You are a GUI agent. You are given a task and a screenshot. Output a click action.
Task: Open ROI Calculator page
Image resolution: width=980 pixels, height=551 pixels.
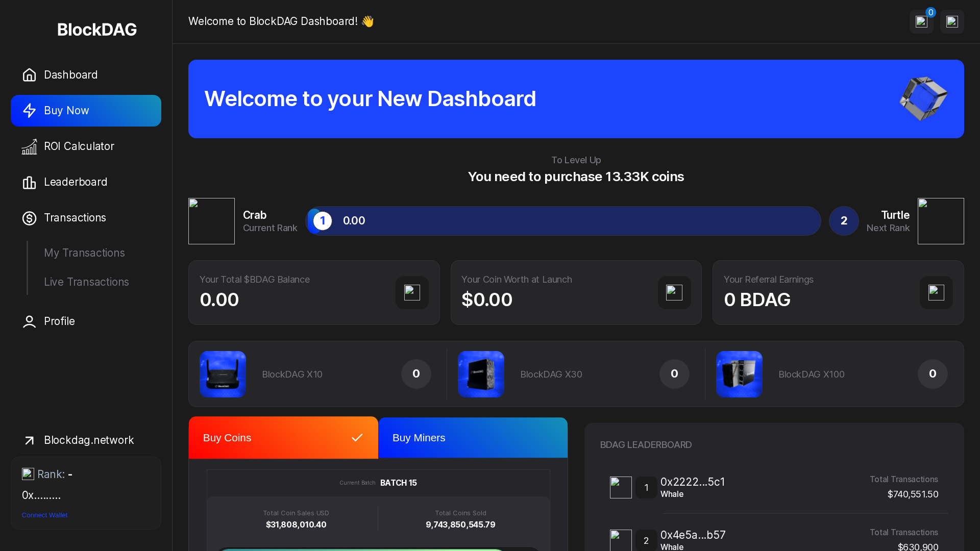tap(86, 146)
